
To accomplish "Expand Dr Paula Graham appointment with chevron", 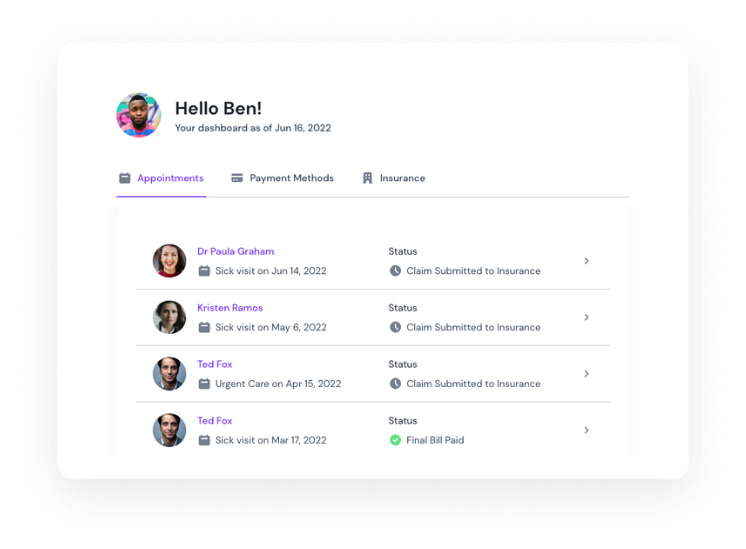I will (587, 261).
